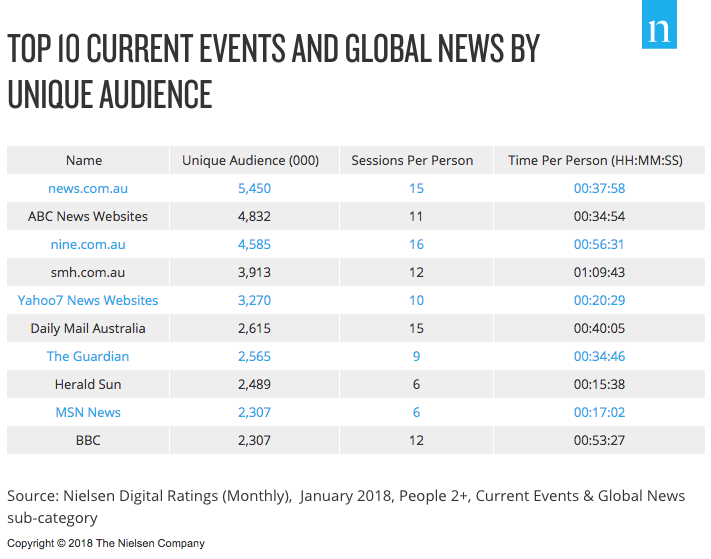Click the 00:20:29 time value
711x559 pixels.
(599, 301)
